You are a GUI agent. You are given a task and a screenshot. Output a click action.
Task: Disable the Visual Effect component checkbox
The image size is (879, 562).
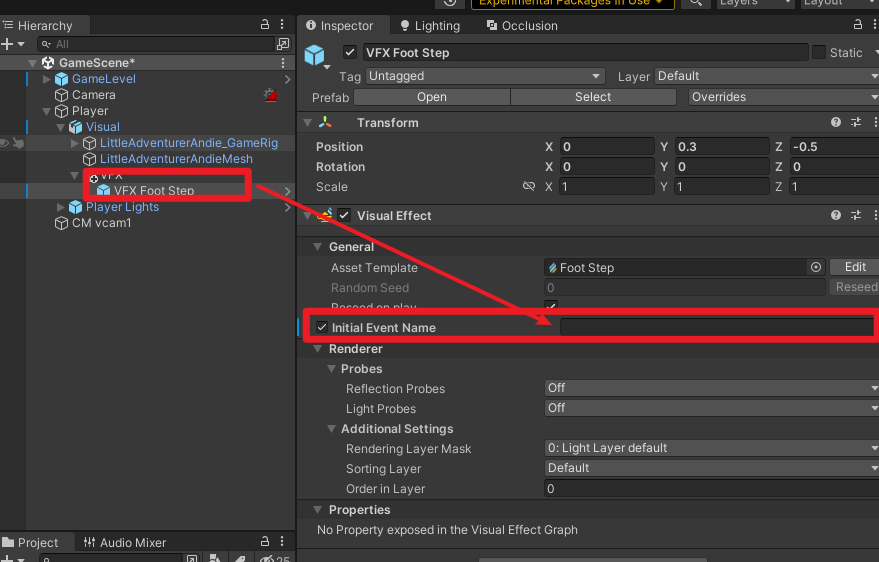click(x=344, y=216)
